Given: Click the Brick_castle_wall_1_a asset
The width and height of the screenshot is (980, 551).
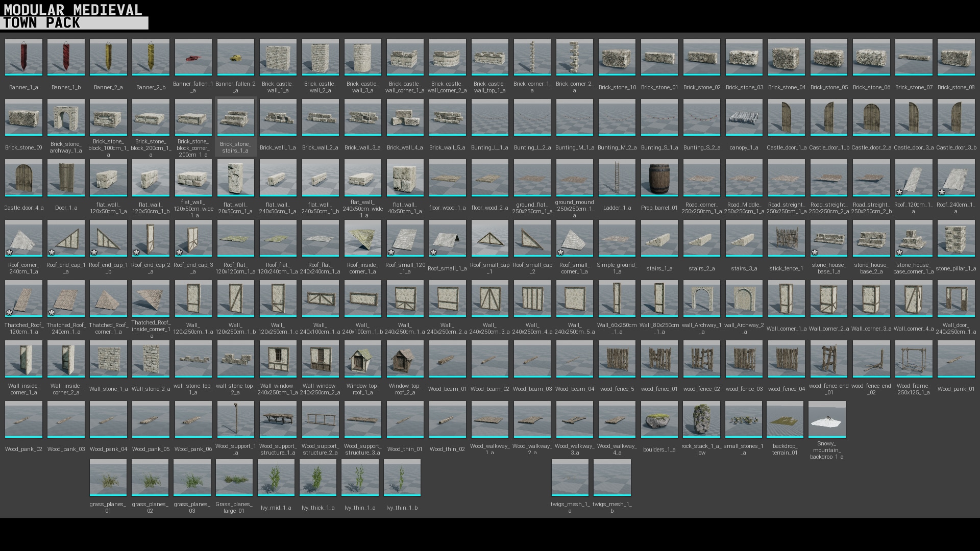Looking at the screenshot, I should click(278, 57).
